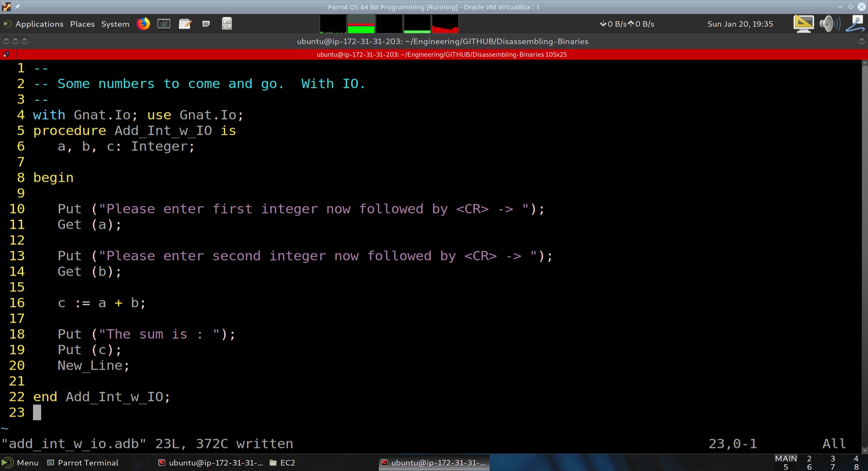Open the notepad text editor launcher
This screenshot has width=868, height=471.
point(185,24)
